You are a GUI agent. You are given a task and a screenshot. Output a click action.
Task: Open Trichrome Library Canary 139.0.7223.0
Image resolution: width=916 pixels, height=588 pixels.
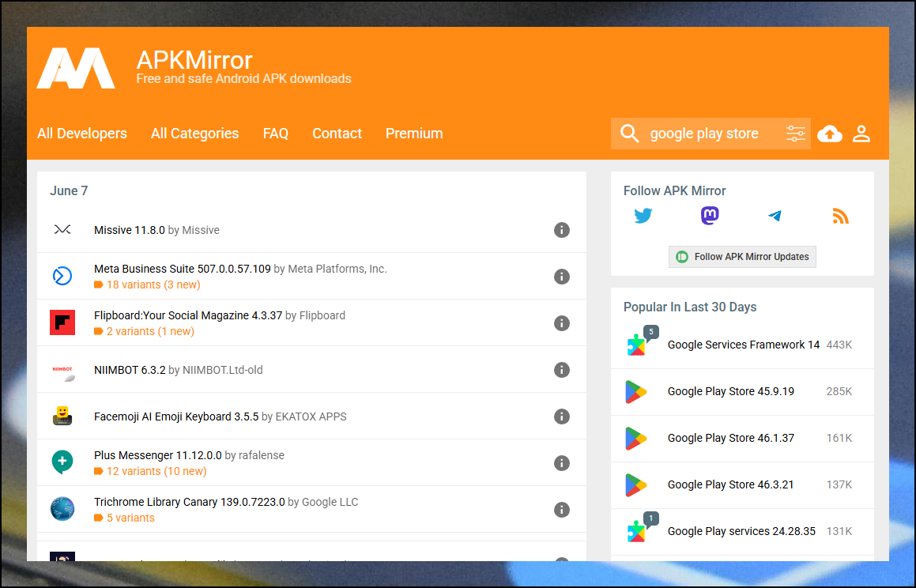(189, 502)
